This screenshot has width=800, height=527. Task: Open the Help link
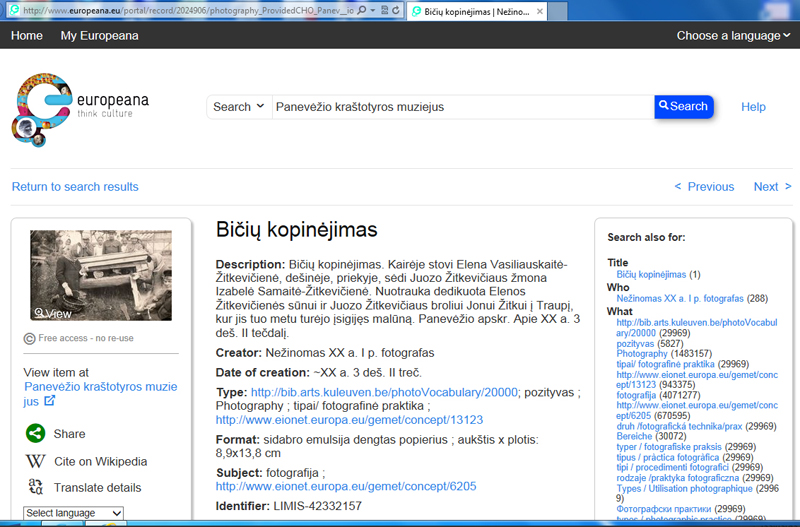pyautogui.click(x=753, y=107)
